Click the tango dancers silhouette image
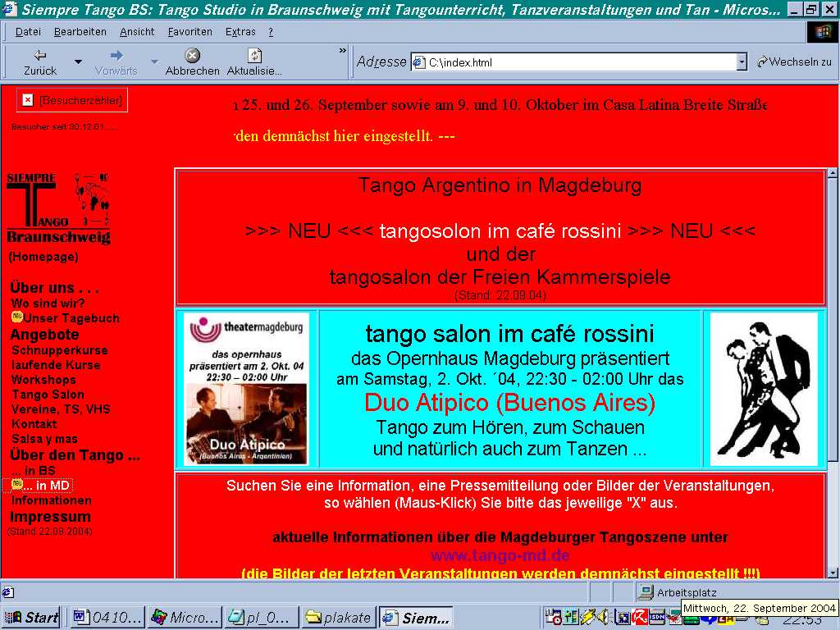 click(x=764, y=389)
